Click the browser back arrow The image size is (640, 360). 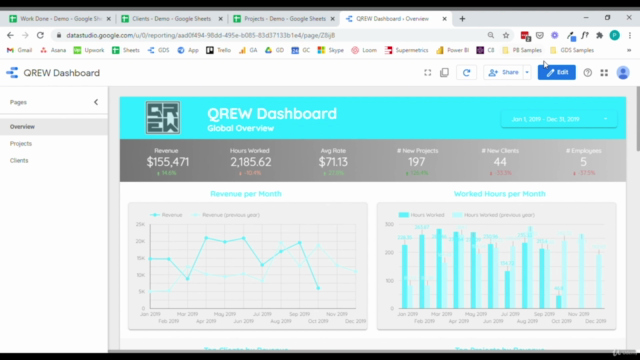[10, 36]
